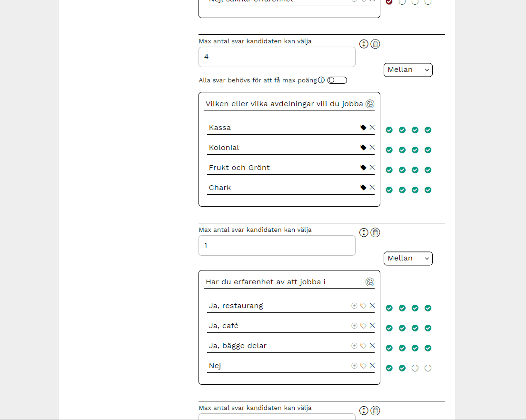Check the third circle in the Nej row

415,368
